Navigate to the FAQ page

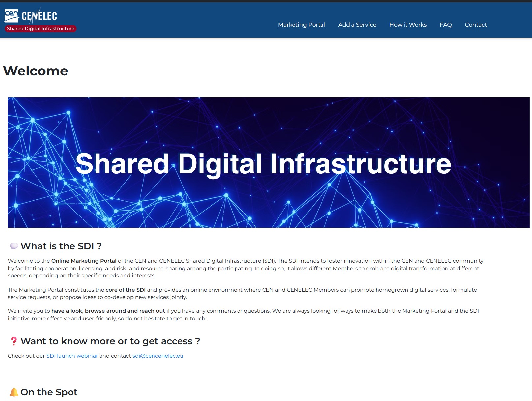pyautogui.click(x=445, y=25)
